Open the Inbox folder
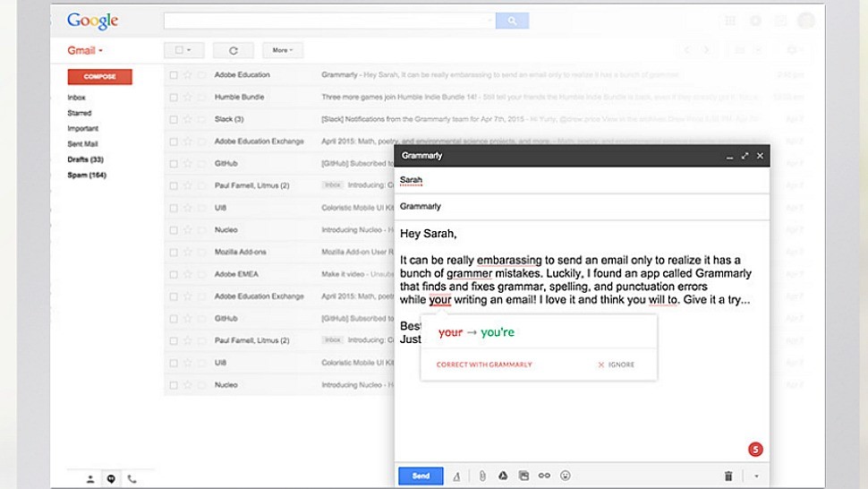 coord(76,98)
